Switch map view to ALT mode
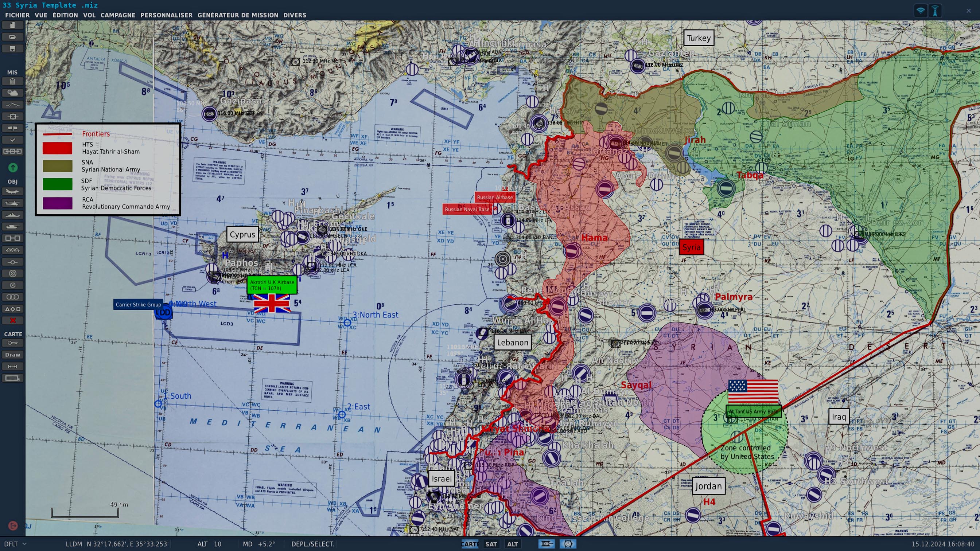The height and width of the screenshot is (551, 980). point(512,544)
